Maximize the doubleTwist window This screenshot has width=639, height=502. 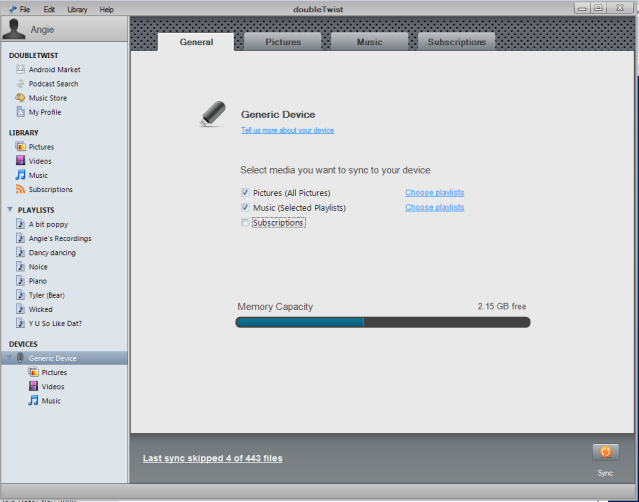[x=598, y=8]
